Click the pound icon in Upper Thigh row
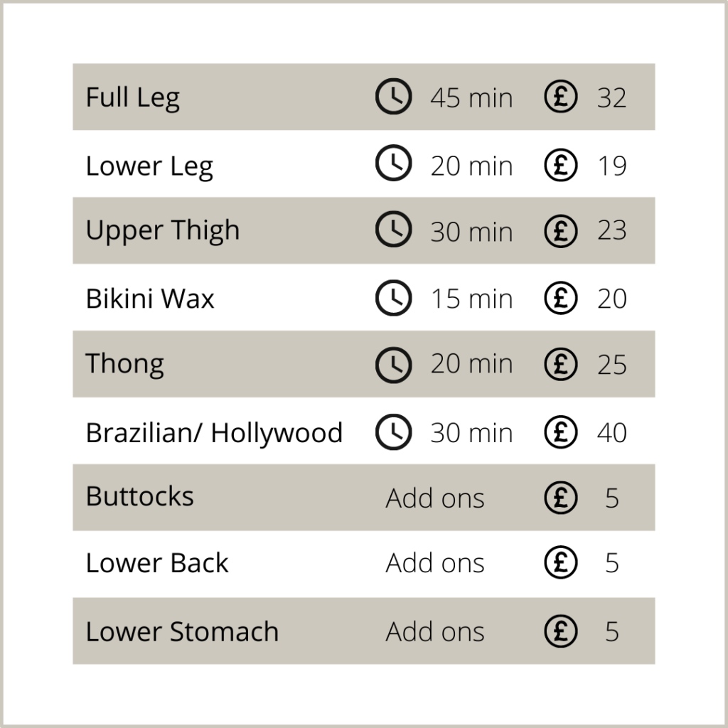 point(561,231)
